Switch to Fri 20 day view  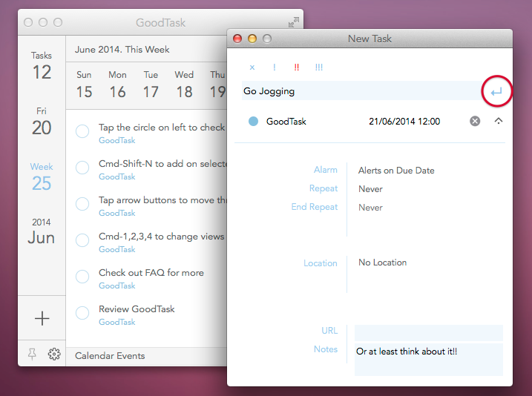42,122
